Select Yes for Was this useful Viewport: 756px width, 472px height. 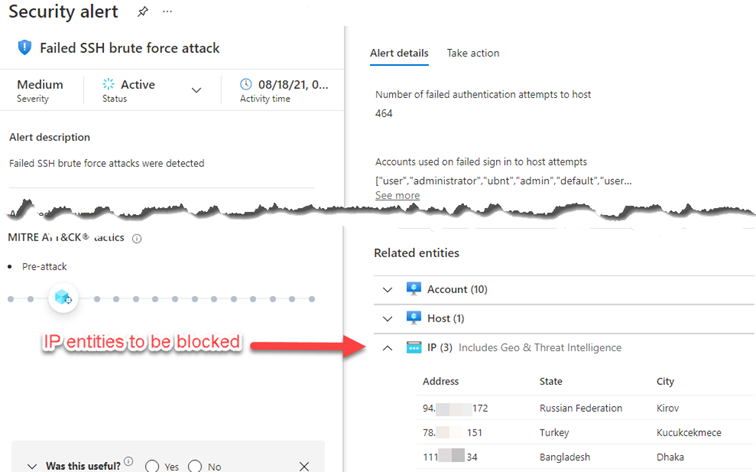pyautogui.click(x=153, y=466)
